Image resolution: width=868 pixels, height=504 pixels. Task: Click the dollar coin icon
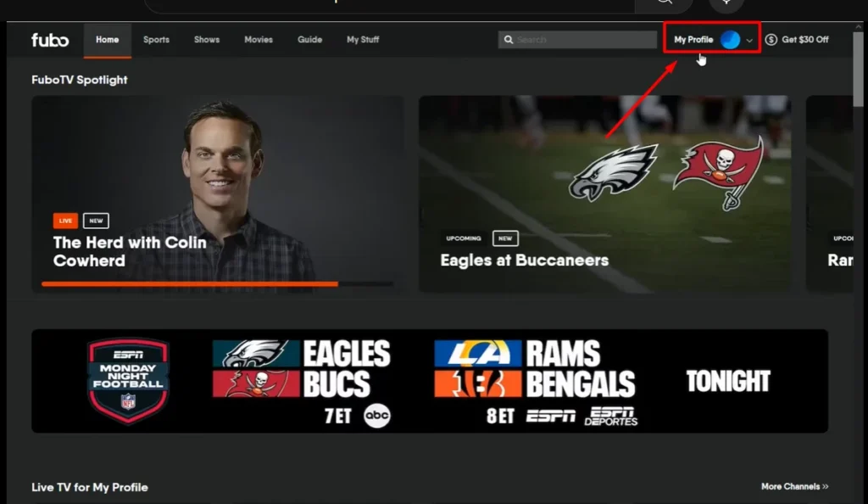click(x=771, y=40)
